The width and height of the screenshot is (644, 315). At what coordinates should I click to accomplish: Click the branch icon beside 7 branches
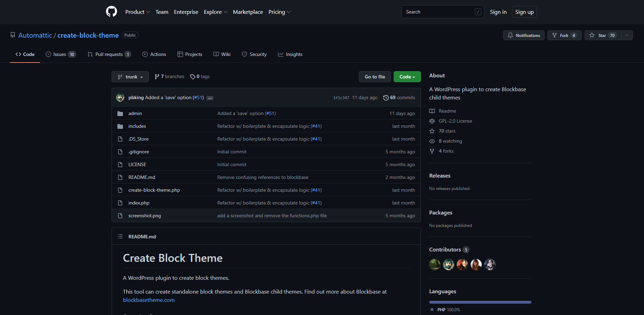157,77
